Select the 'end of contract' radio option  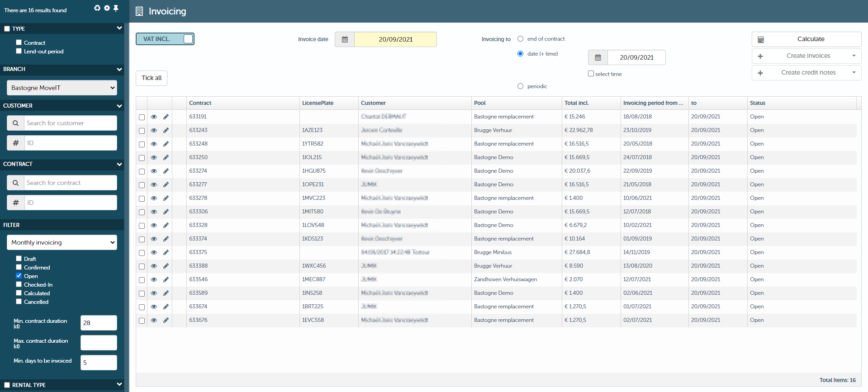[520, 39]
